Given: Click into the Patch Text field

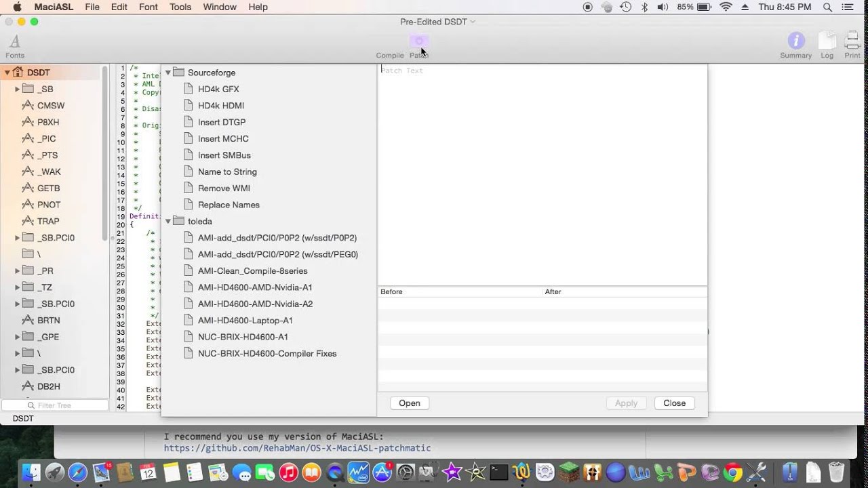Looking at the screenshot, I should pyautogui.click(x=542, y=175).
